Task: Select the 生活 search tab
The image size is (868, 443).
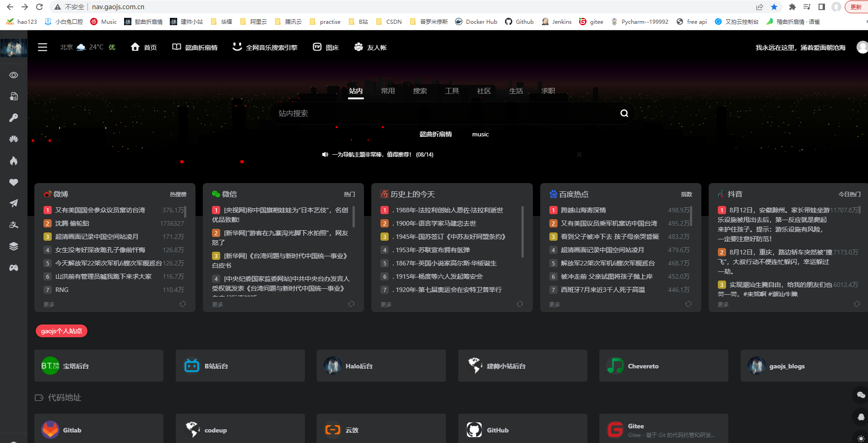Action: pyautogui.click(x=516, y=91)
